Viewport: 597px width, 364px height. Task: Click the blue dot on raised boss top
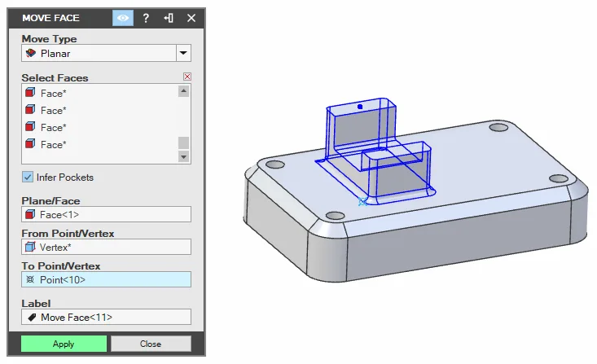[x=360, y=107]
